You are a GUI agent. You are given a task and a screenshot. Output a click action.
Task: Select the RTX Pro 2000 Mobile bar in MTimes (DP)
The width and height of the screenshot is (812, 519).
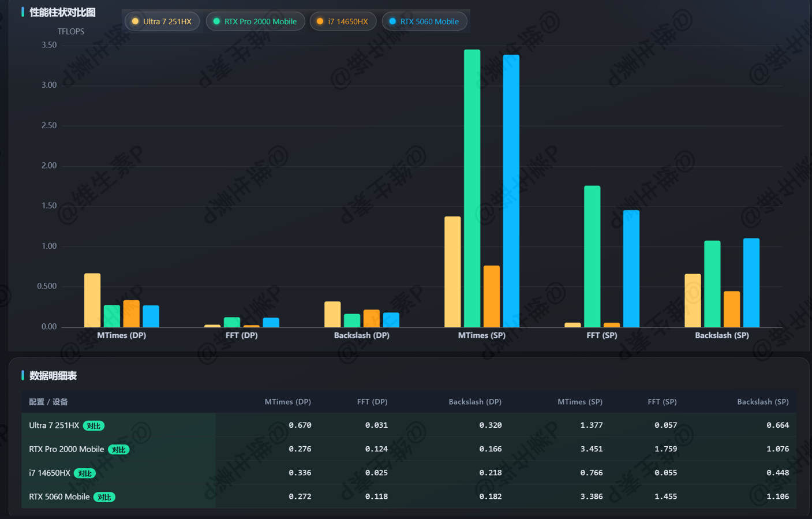tap(112, 316)
